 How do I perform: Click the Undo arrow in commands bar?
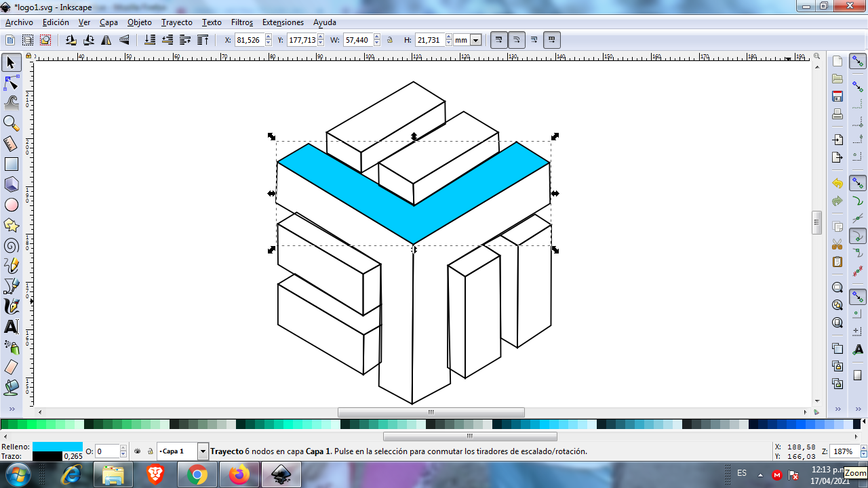837,183
